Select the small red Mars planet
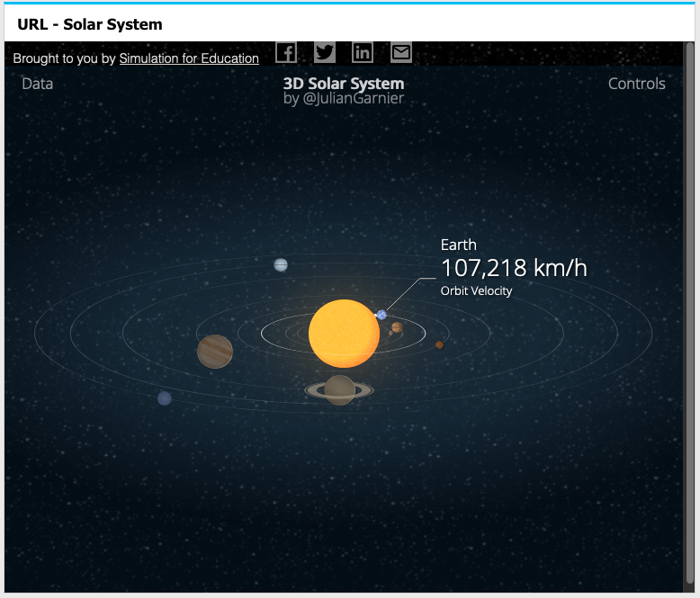 (440, 345)
